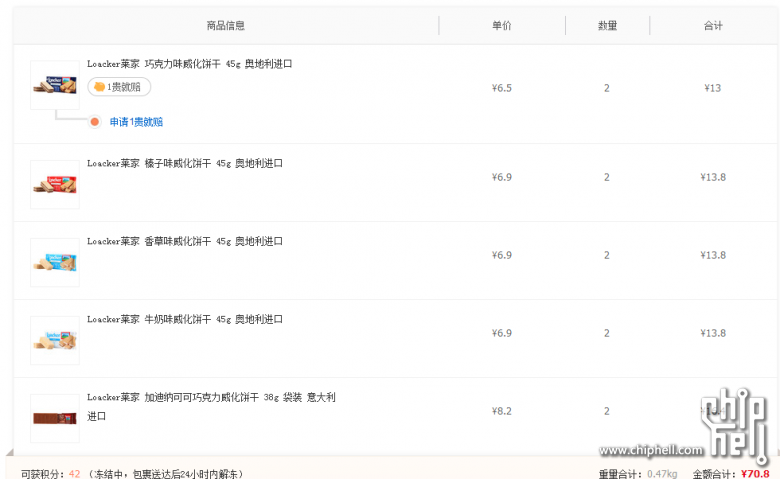The height and width of the screenshot is (479, 780).
Task: Select the 42 points value
Action: point(75,474)
